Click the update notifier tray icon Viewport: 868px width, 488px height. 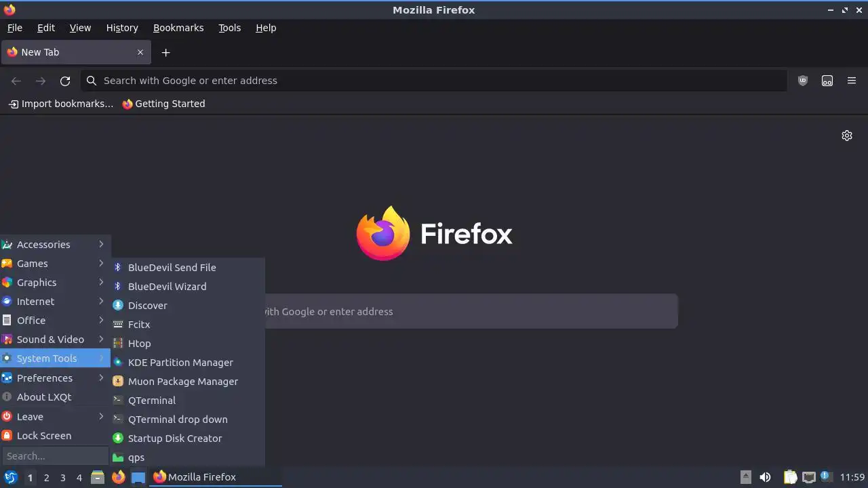(826, 476)
